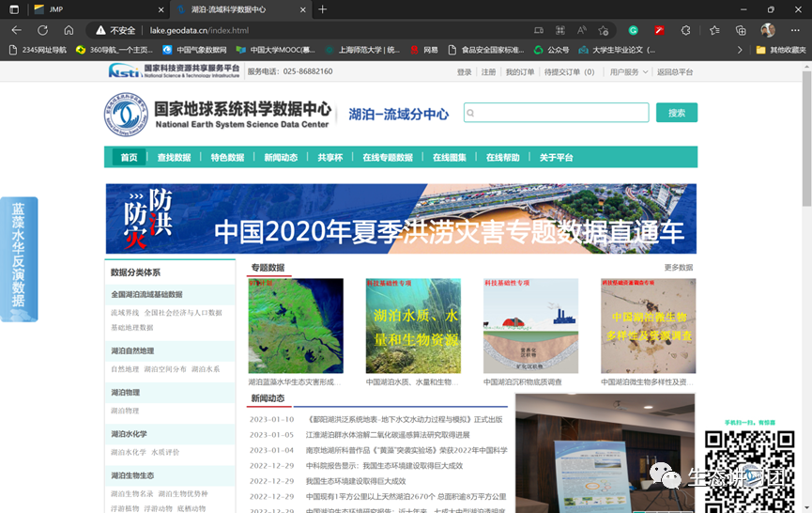Open the read aloud icon

tap(582, 31)
